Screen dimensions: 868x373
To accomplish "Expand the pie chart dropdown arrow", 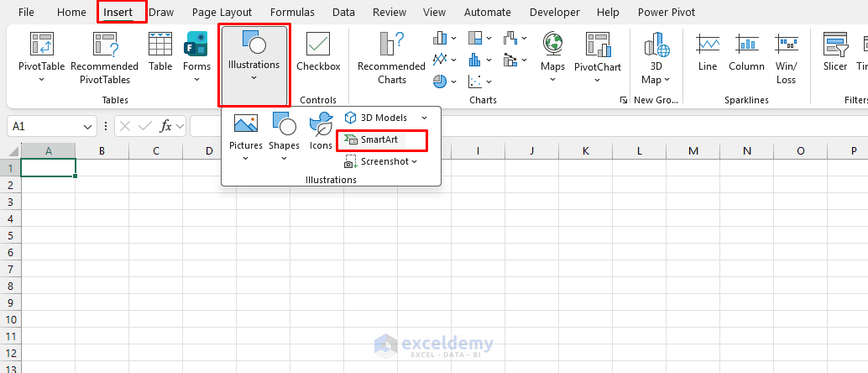I will click(x=454, y=81).
